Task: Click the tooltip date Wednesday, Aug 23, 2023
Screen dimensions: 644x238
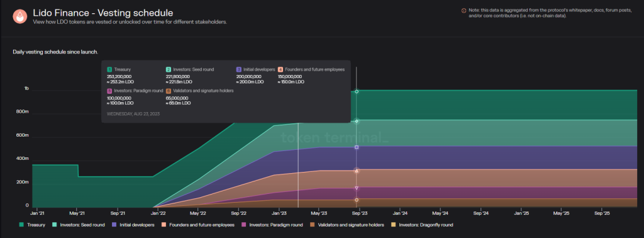Action: (x=133, y=114)
